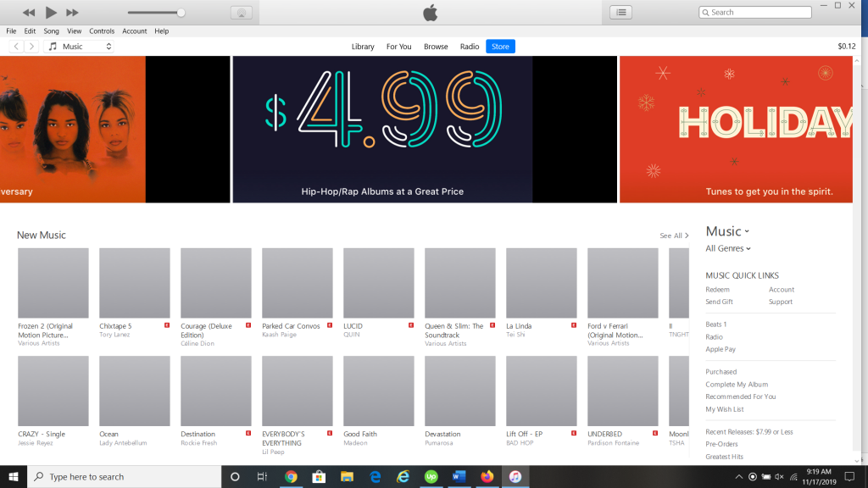Image resolution: width=868 pixels, height=488 pixels.
Task: Go back with the left arrow
Action: (x=17, y=47)
